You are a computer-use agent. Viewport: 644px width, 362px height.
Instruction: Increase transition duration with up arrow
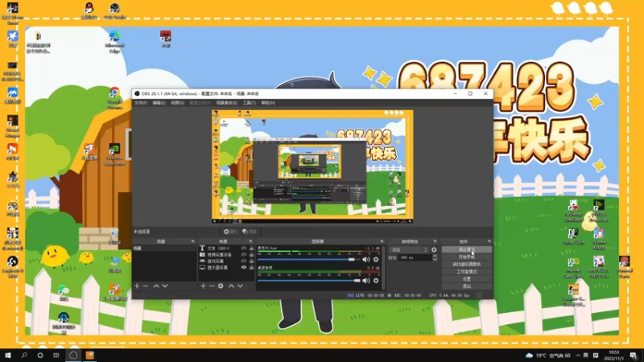435,256
